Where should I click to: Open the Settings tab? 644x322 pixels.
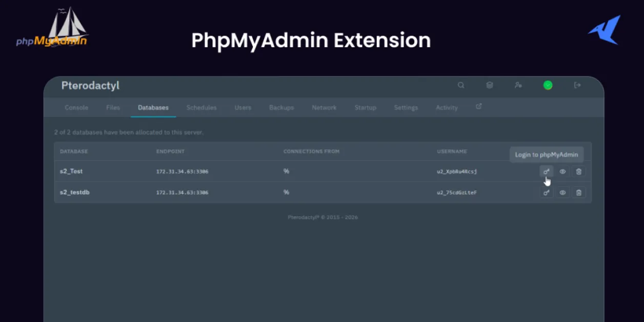[x=406, y=108]
